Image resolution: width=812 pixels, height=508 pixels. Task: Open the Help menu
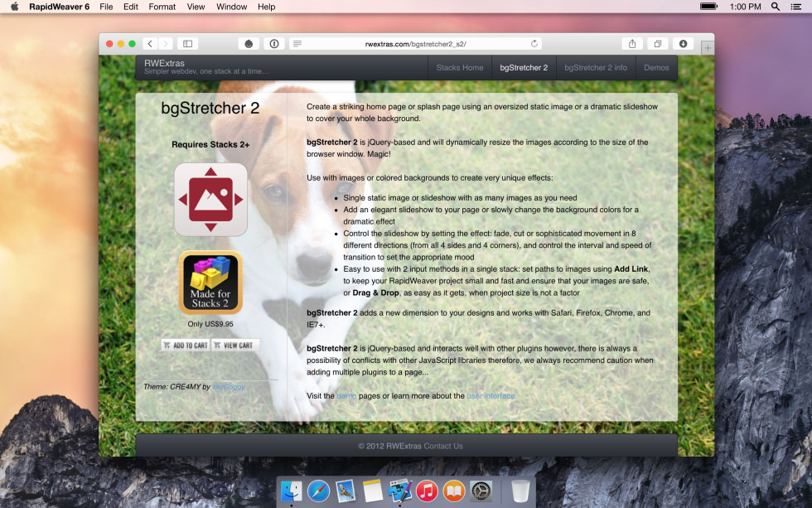tap(266, 7)
